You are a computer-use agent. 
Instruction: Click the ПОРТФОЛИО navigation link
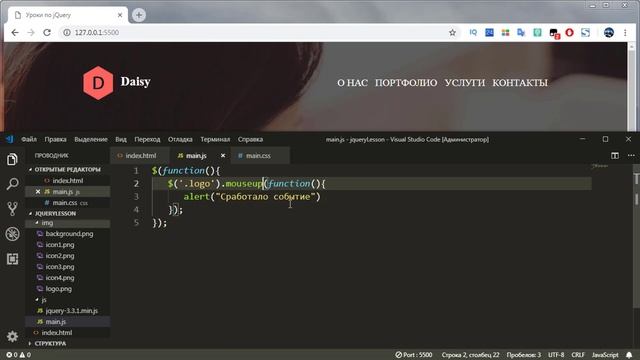[406, 83]
